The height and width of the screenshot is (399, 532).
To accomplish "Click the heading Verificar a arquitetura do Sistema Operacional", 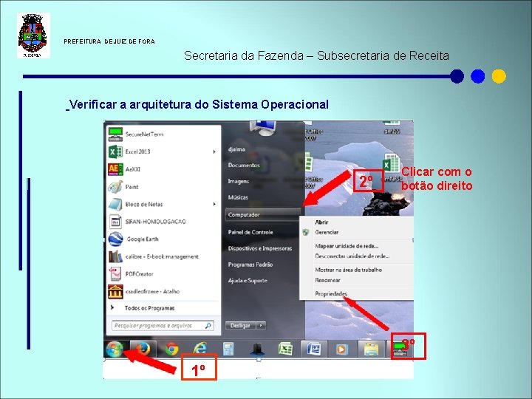I will 197,104.
